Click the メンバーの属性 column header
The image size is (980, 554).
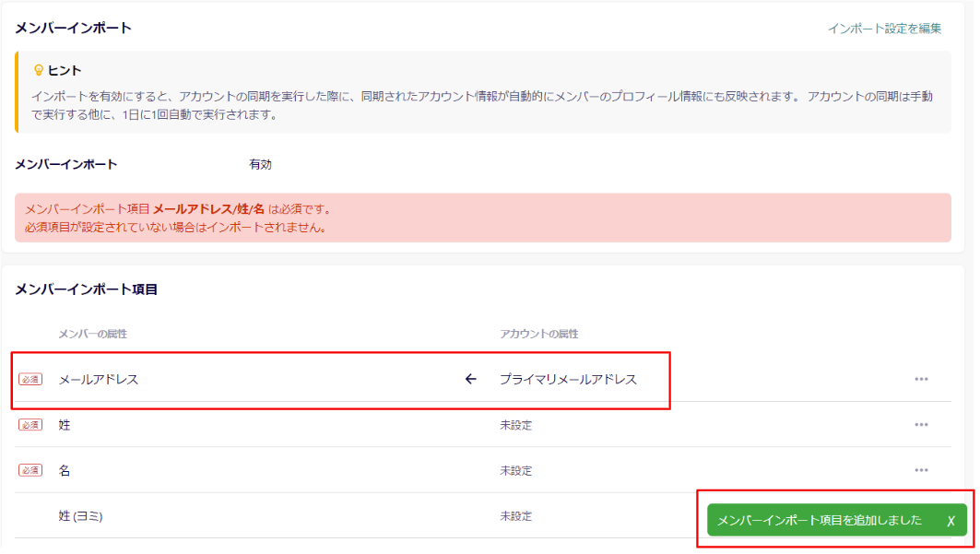pyautogui.click(x=93, y=334)
